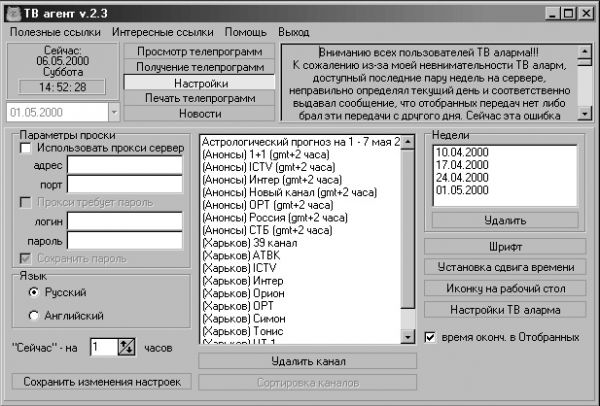Enable Использовать прокси сервер checkbox

click(x=26, y=148)
